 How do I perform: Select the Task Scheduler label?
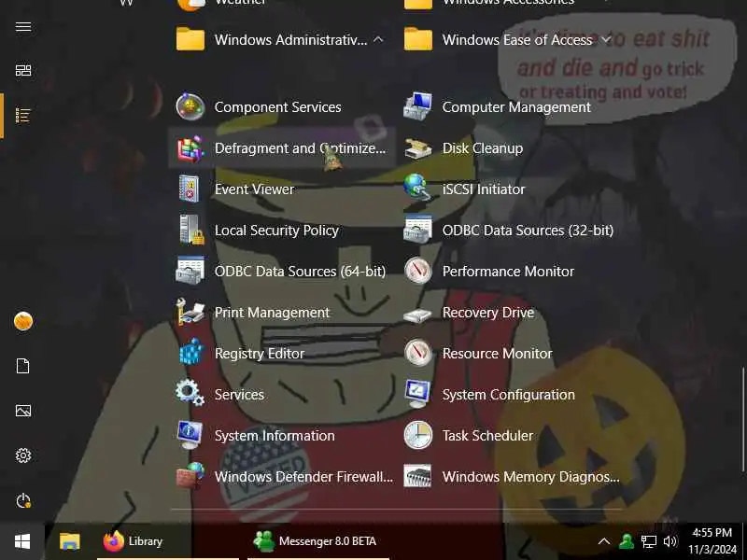pos(487,435)
